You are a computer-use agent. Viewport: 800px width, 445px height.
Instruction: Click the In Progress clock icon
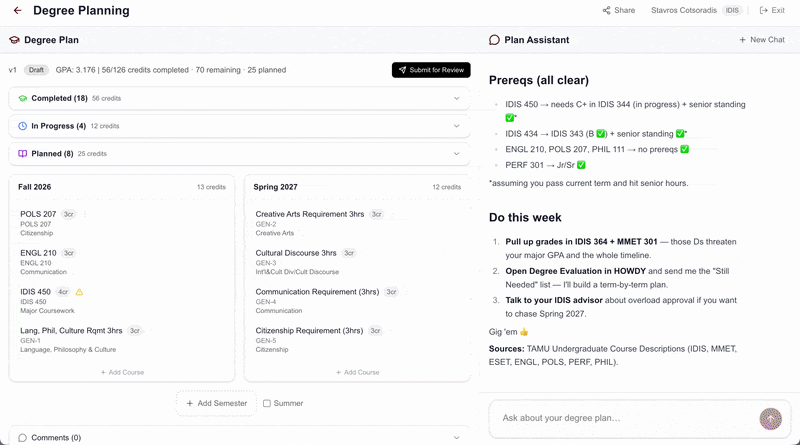coord(22,126)
